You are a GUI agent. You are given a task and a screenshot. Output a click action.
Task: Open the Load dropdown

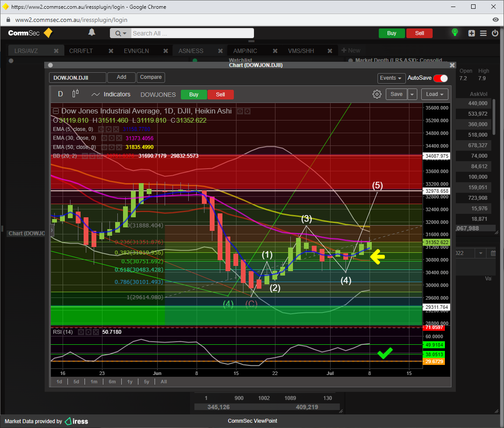(x=434, y=94)
